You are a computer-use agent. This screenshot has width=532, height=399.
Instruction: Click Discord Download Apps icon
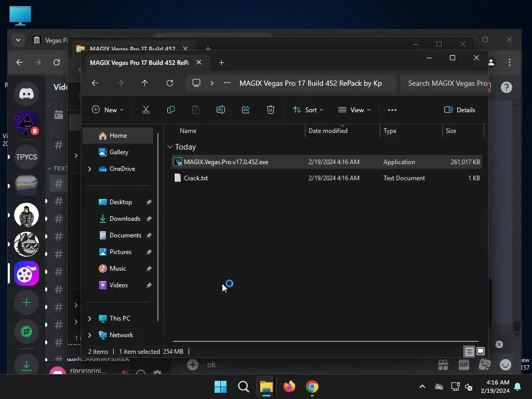pos(26,365)
